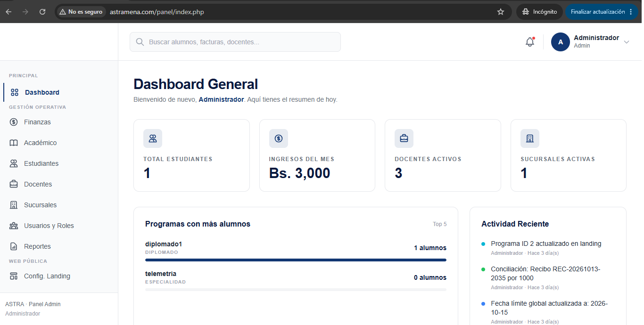Click the Config. Landing layout icon

click(14, 276)
